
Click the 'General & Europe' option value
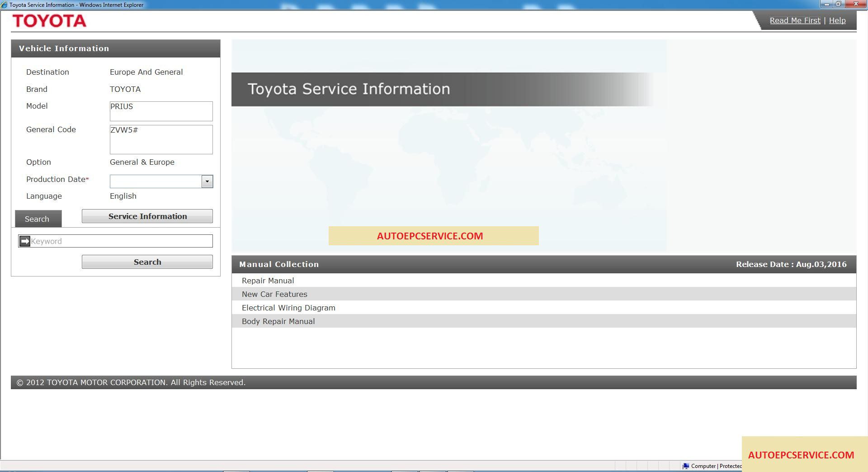point(142,162)
